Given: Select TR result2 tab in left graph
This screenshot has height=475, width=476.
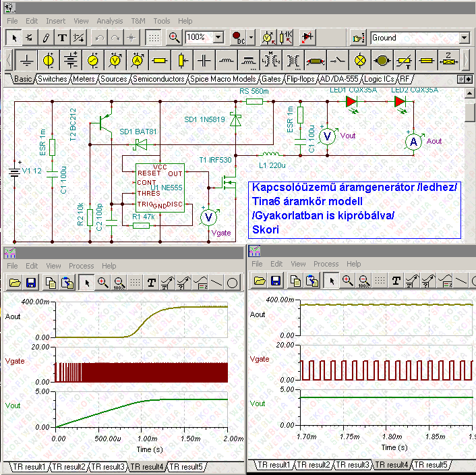Looking at the screenshot, I should tap(69, 466).
